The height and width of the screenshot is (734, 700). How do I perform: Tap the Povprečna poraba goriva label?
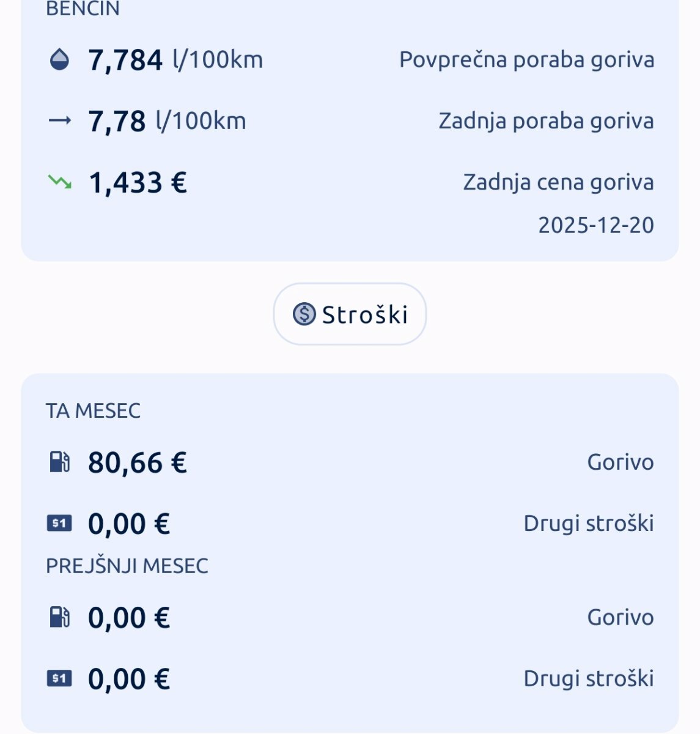point(526,60)
